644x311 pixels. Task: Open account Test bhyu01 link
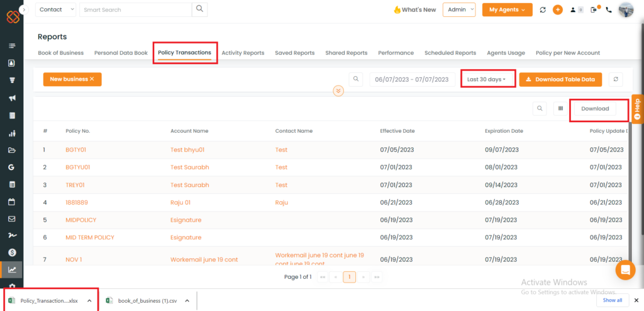tap(187, 150)
